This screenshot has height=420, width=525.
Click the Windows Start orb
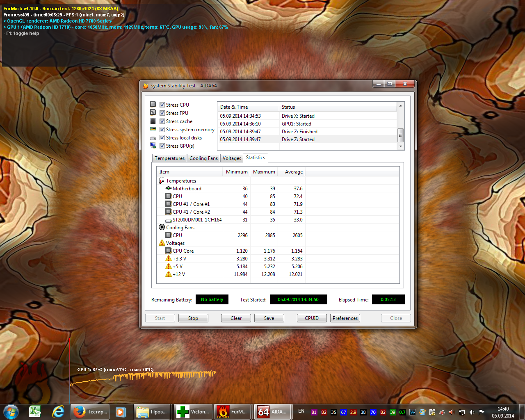[x=11, y=412]
